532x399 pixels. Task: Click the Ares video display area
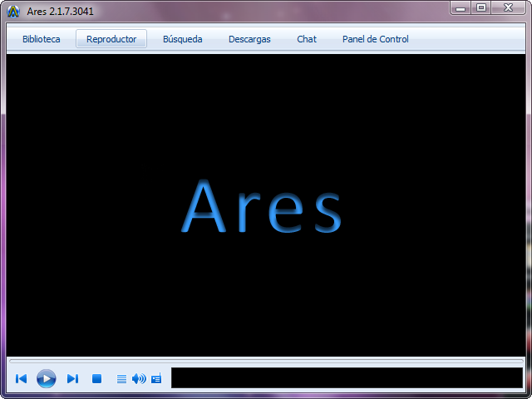[266, 205]
